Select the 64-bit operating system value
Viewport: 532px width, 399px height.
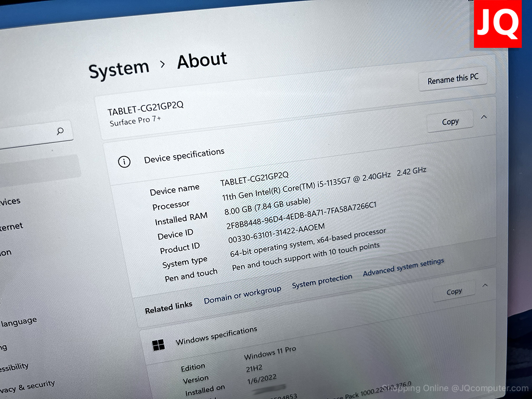point(308,243)
